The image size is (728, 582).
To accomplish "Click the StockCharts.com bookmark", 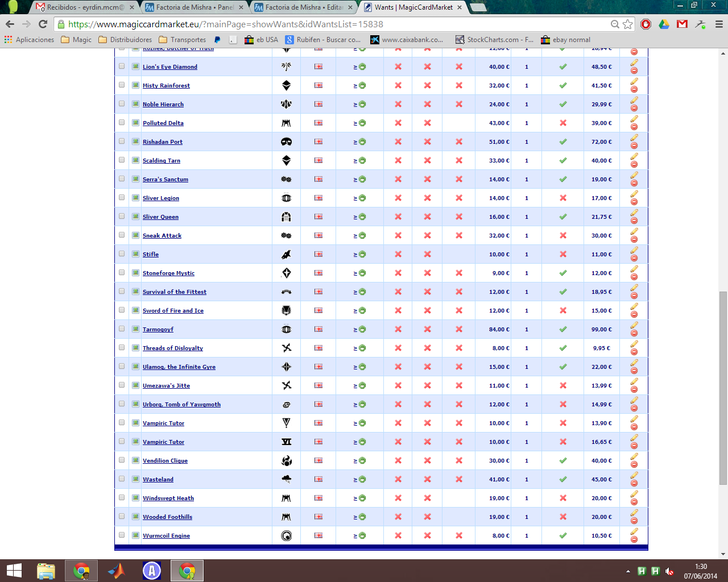I will click(494, 40).
